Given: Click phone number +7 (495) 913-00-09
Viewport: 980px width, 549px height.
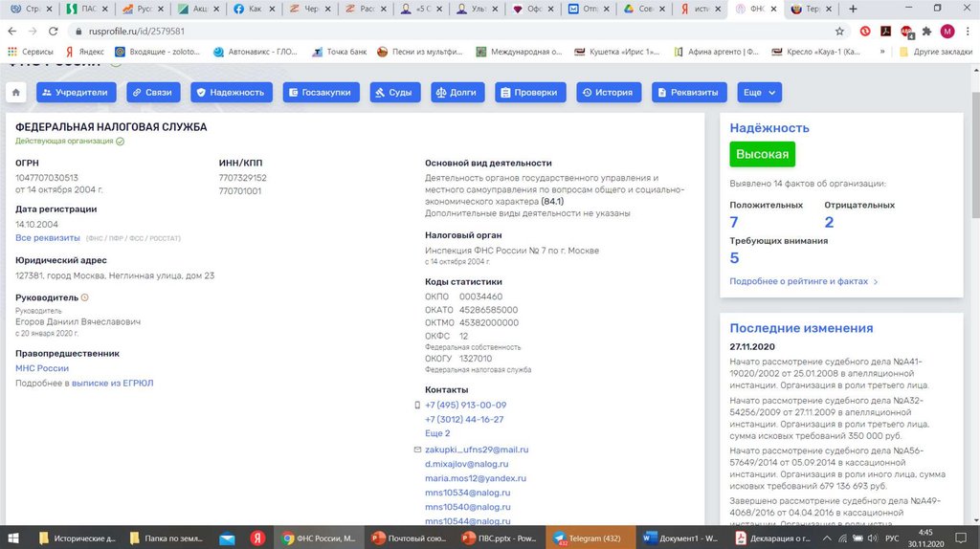Looking at the screenshot, I should pyautogui.click(x=466, y=405).
